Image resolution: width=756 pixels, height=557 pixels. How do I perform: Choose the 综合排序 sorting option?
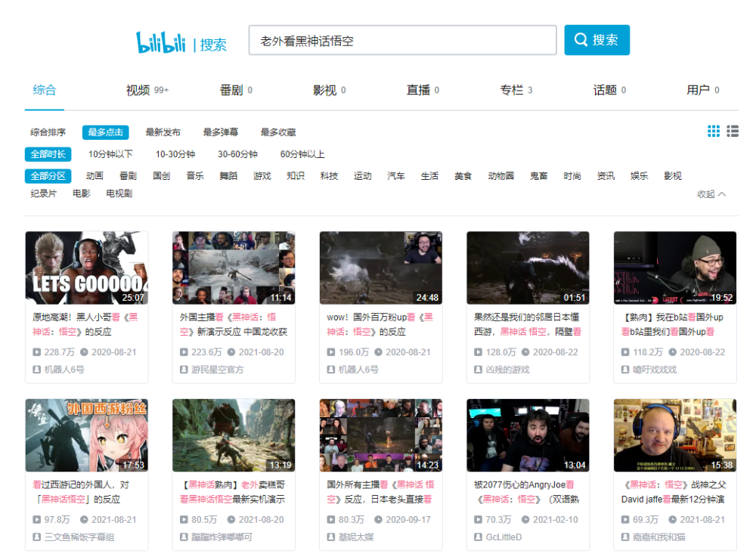pos(48,132)
